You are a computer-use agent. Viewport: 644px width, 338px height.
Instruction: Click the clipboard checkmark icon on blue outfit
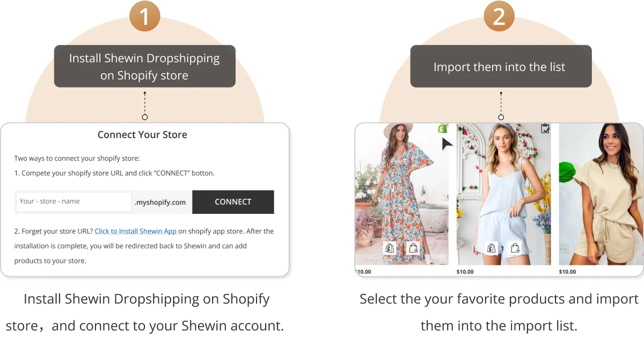pyautogui.click(x=545, y=128)
